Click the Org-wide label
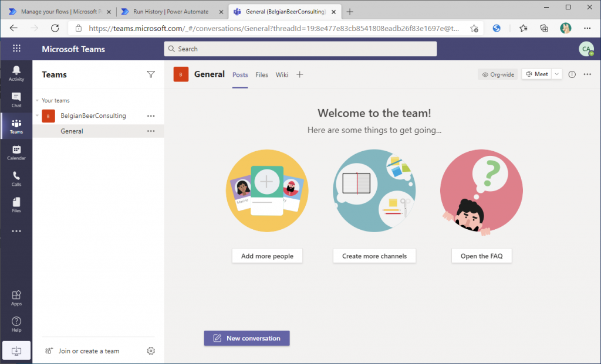This screenshot has width=601, height=364. click(x=498, y=74)
